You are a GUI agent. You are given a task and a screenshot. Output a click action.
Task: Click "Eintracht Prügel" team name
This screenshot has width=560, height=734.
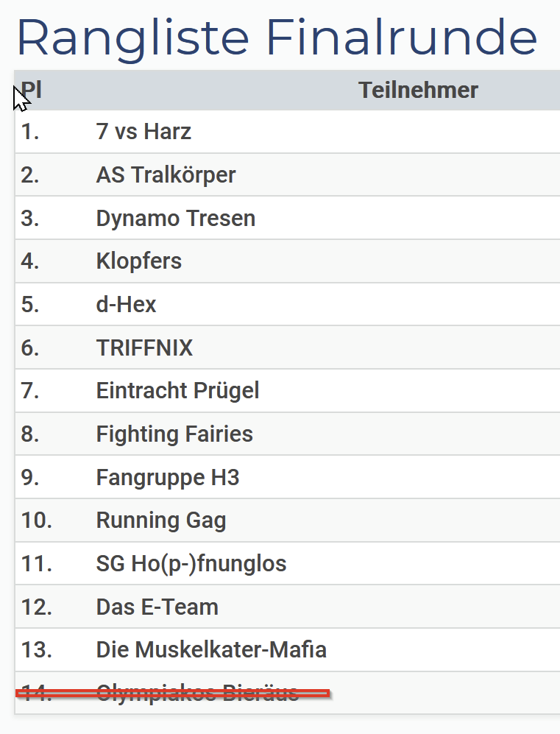[177, 391]
